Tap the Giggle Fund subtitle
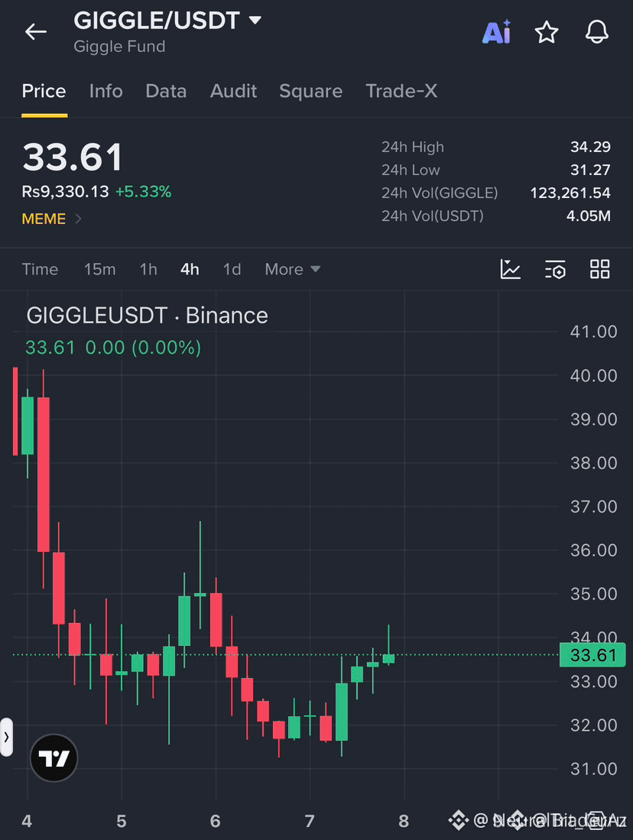This screenshot has height=840, width=633. tap(119, 47)
